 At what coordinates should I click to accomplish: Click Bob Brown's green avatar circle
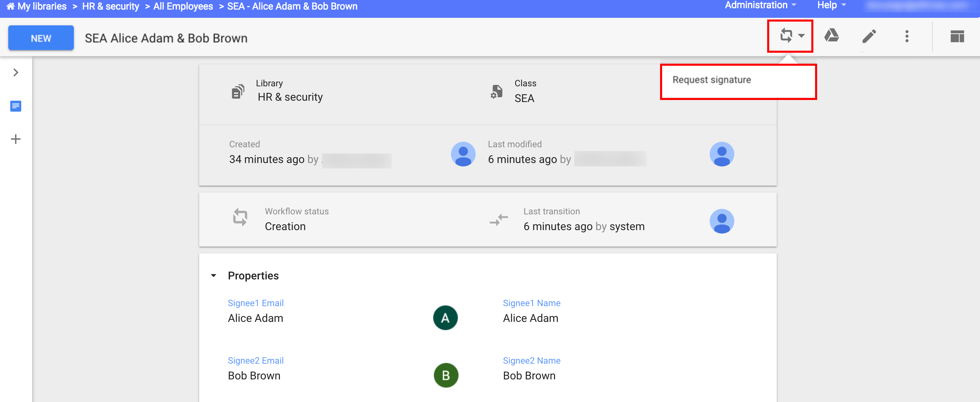446,375
